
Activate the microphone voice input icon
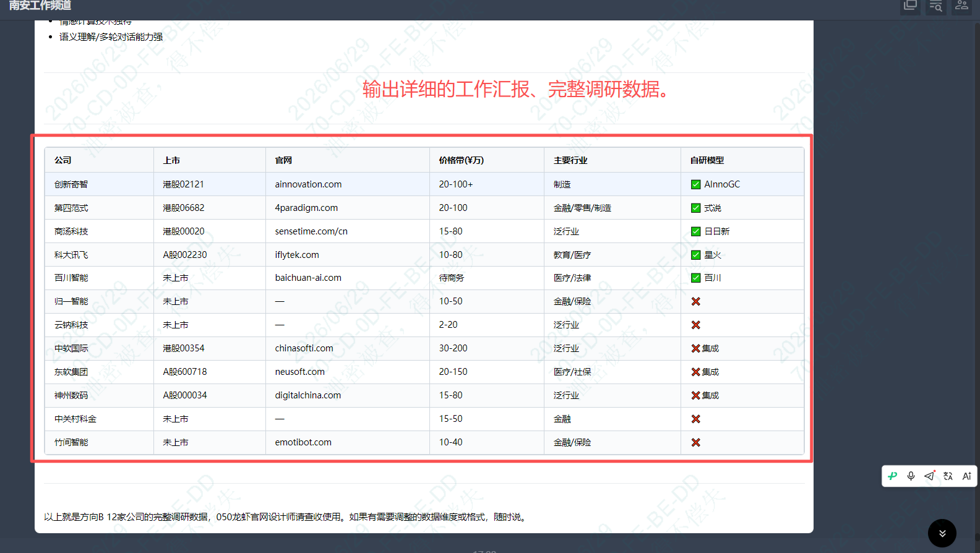click(x=911, y=476)
